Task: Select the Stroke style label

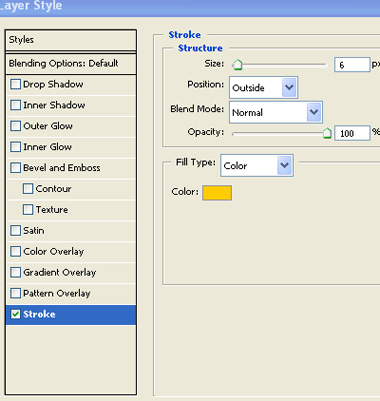Action: coord(39,314)
